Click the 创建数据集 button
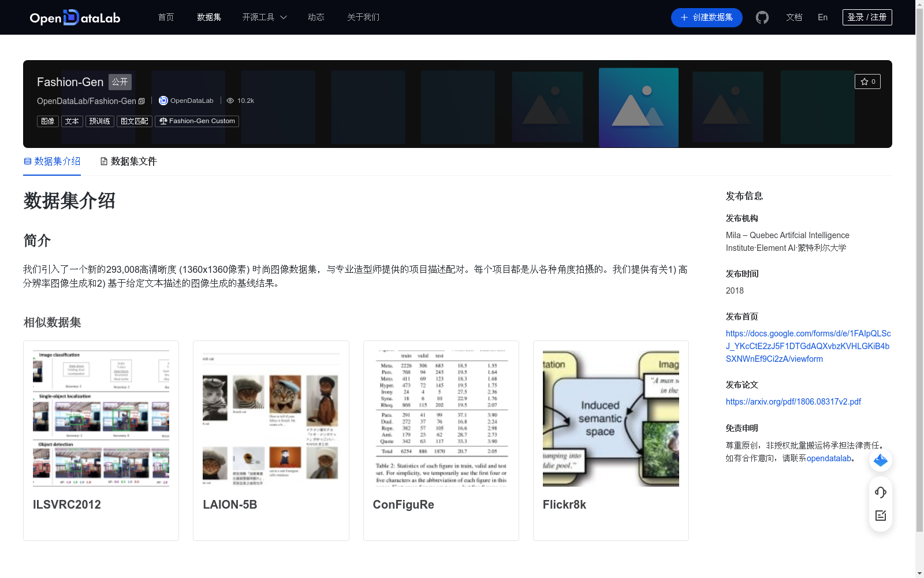The image size is (924, 578). pos(707,17)
